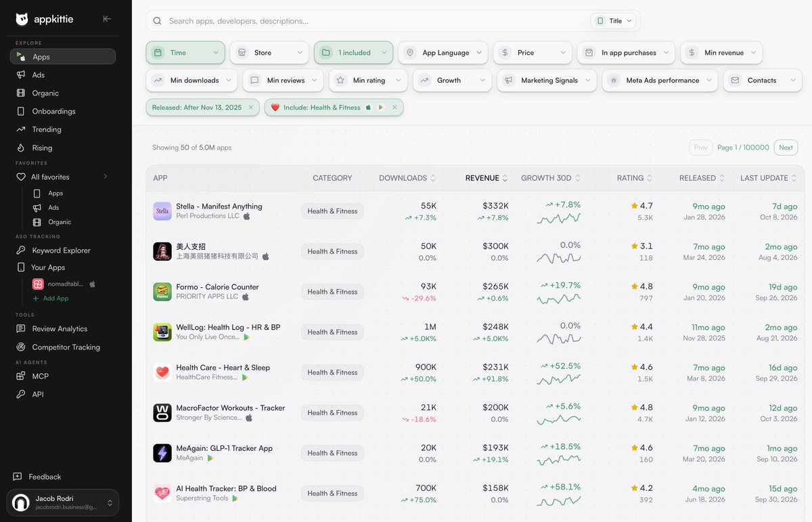Remove the Include: Health & Fitness filter
Image resolution: width=812 pixels, height=522 pixels.
(x=394, y=108)
